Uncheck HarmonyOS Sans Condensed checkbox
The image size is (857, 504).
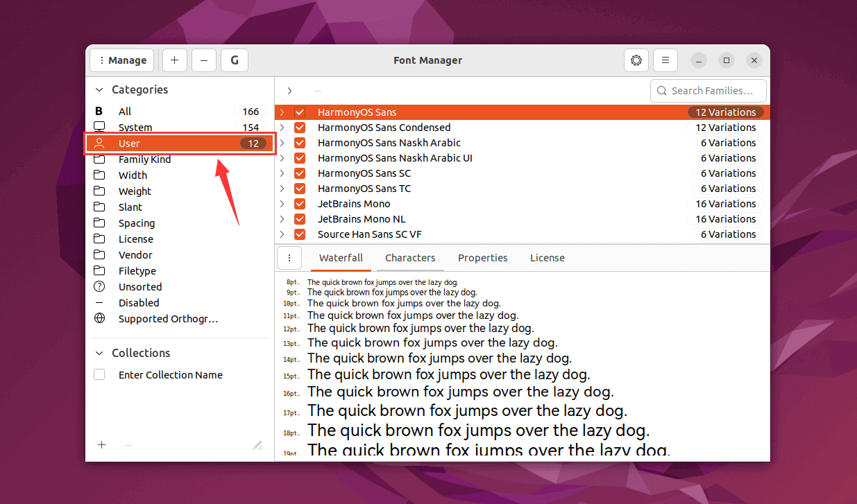click(x=300, y=128)
